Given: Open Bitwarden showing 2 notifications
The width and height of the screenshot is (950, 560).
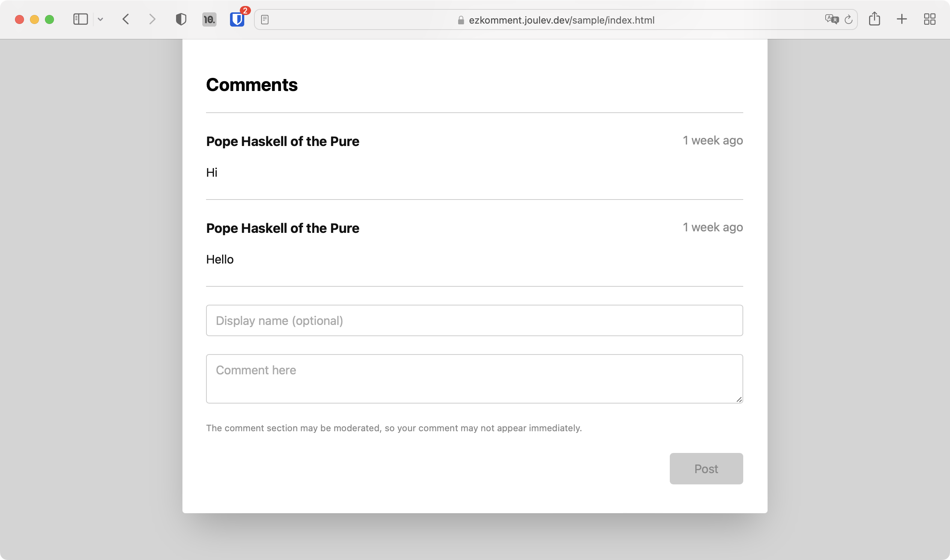Looking at the screenshot, I should (x=237, y=19).
